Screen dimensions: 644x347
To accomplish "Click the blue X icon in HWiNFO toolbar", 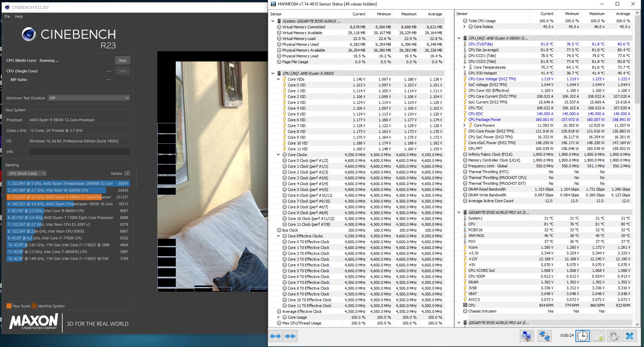I will 630,336.
